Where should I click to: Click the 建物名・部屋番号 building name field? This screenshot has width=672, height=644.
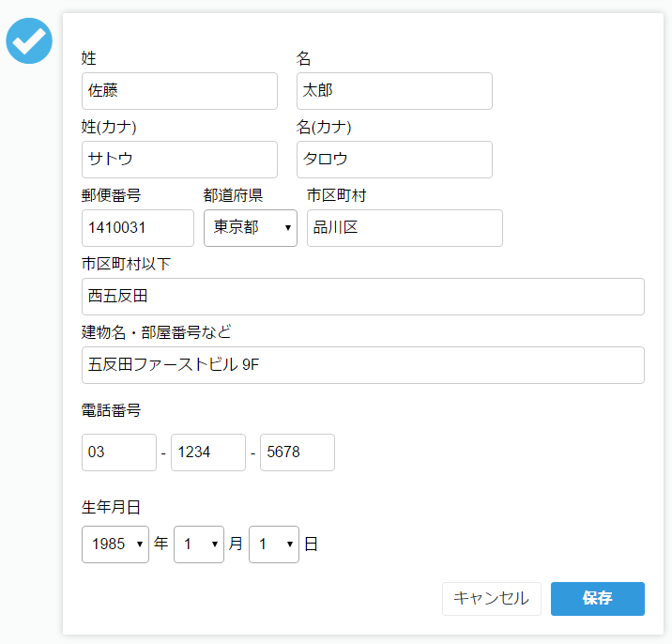click(x=362, y=365)
